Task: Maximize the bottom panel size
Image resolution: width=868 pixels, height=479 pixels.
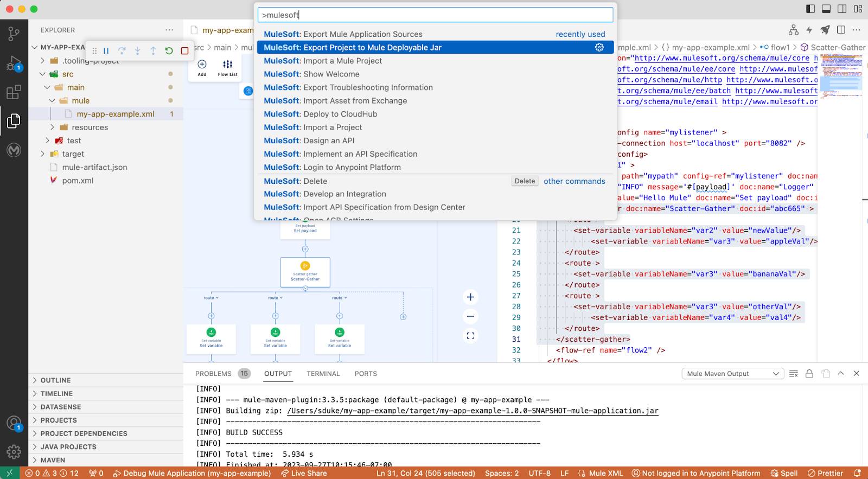Action: [841, 373]
